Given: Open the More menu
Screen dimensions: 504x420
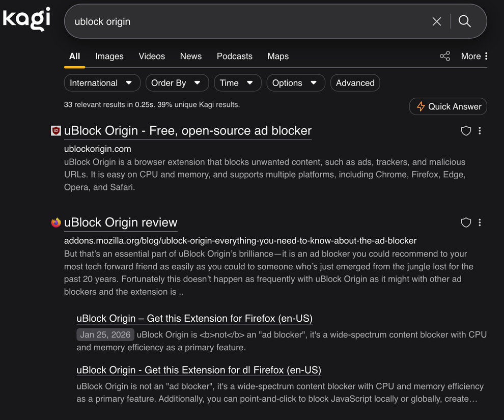Looking at the screenshot, I should pyautogui.click(x=474, y=57).
